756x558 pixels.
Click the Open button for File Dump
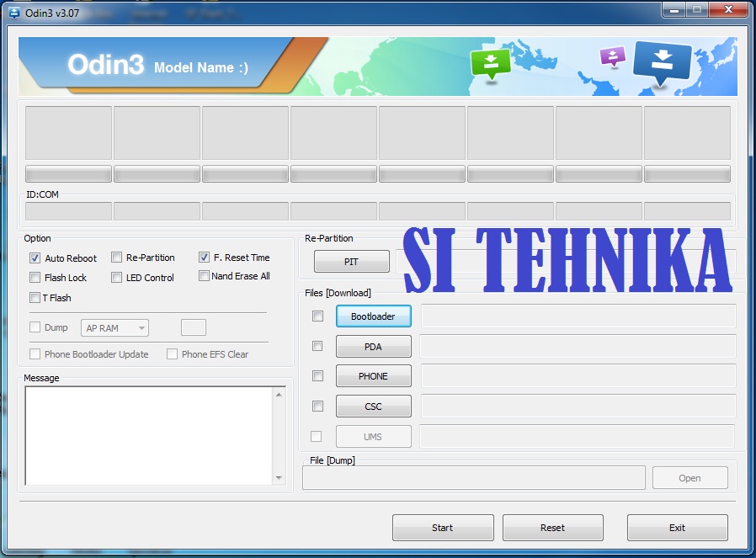pyautogui.click(x=690, y=478)
